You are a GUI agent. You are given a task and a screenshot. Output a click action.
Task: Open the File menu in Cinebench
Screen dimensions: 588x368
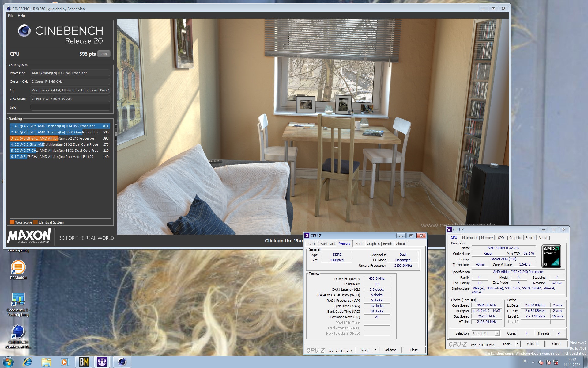[11, 16]
